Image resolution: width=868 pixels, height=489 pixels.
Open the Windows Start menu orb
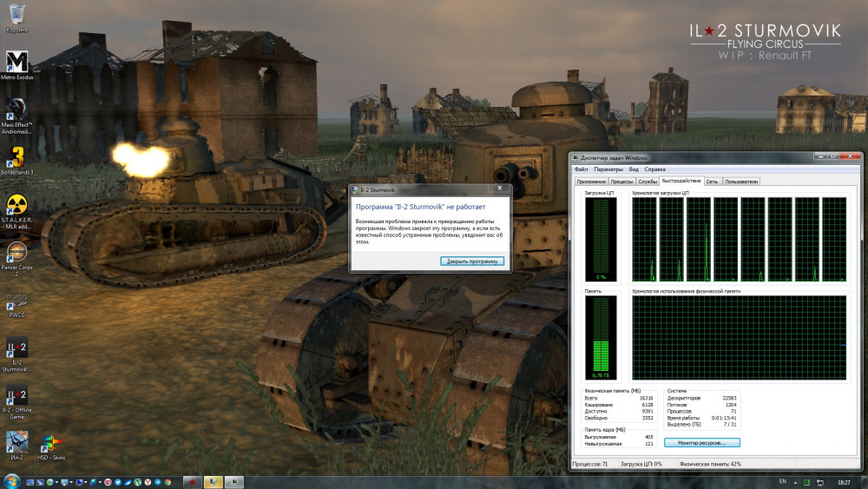[11, 481]
